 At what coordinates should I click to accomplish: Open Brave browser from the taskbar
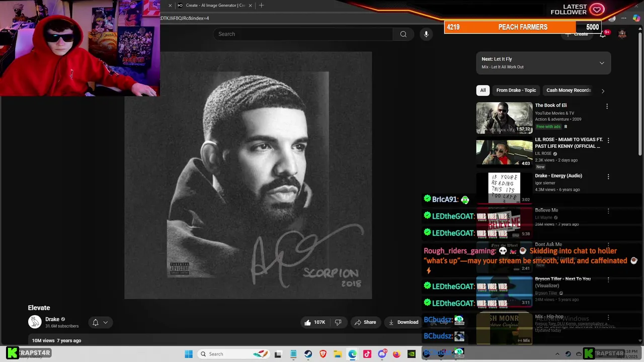[x=323, y=354]
